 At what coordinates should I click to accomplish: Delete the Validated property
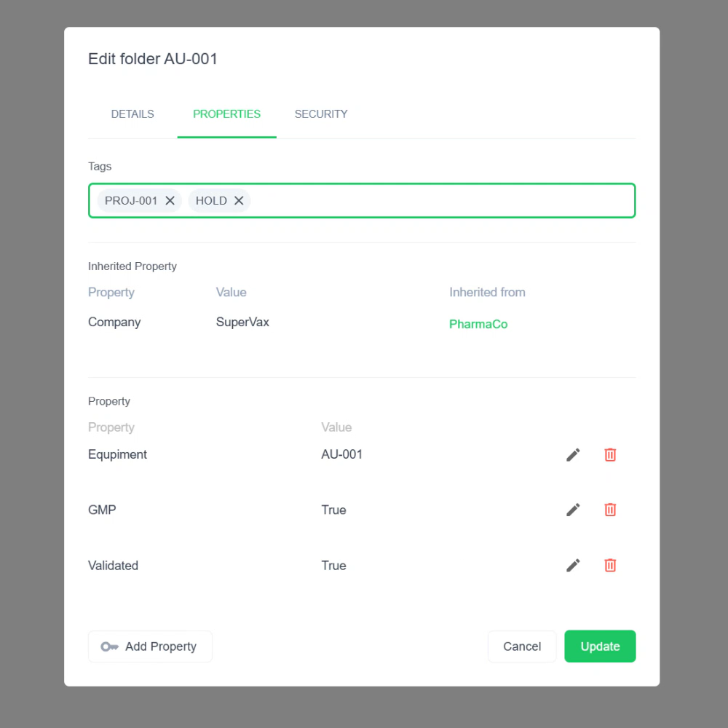tap(610, 566)
